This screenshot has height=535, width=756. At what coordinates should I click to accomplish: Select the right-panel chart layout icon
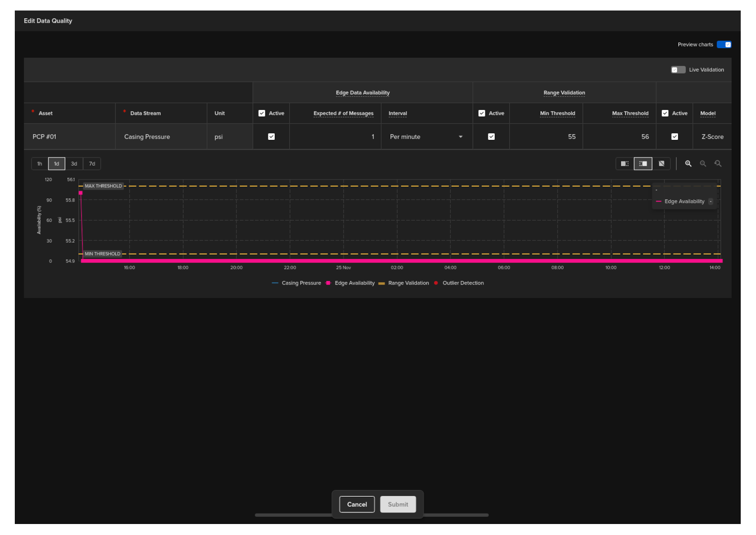coord(643,164)
